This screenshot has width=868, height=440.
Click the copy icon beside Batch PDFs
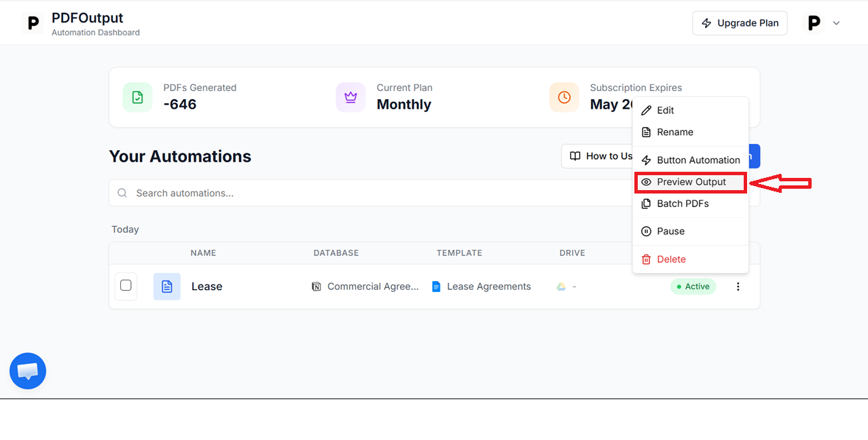646,204
